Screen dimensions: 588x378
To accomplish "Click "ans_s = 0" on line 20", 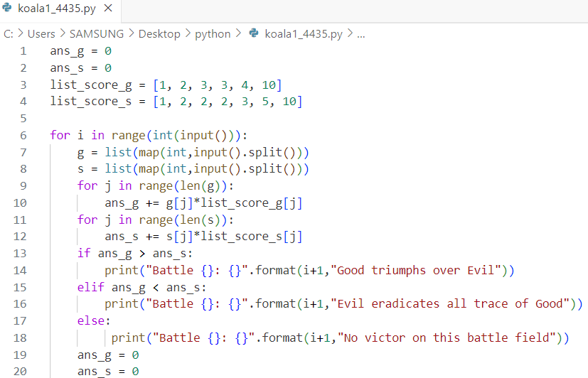I will [108, 372].
